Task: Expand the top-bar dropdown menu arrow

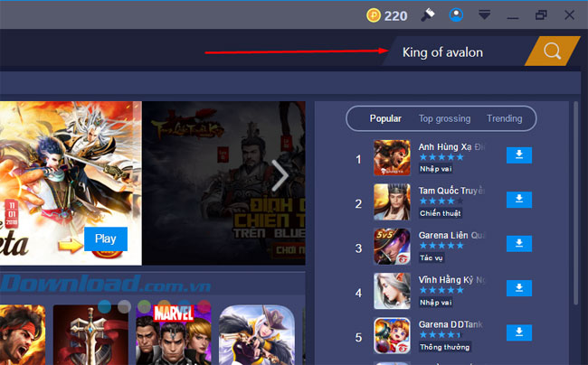Action: click(x=485, y=14)
